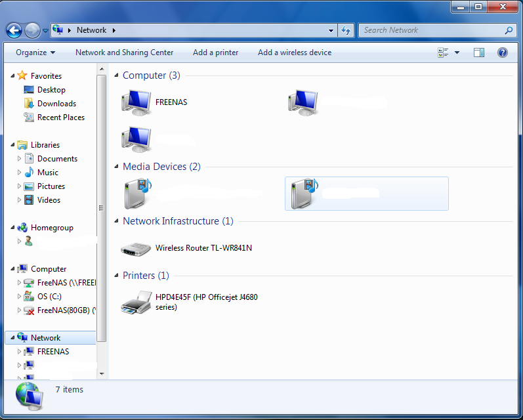Select the Homegroup user icon
The height and width of the screenshot is (420, 523).
pos(29,241)
